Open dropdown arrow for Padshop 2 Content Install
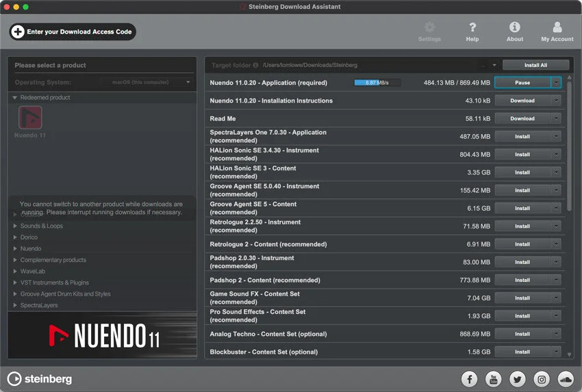The height and width of the screenshot is (392, 582). [556, 280]
